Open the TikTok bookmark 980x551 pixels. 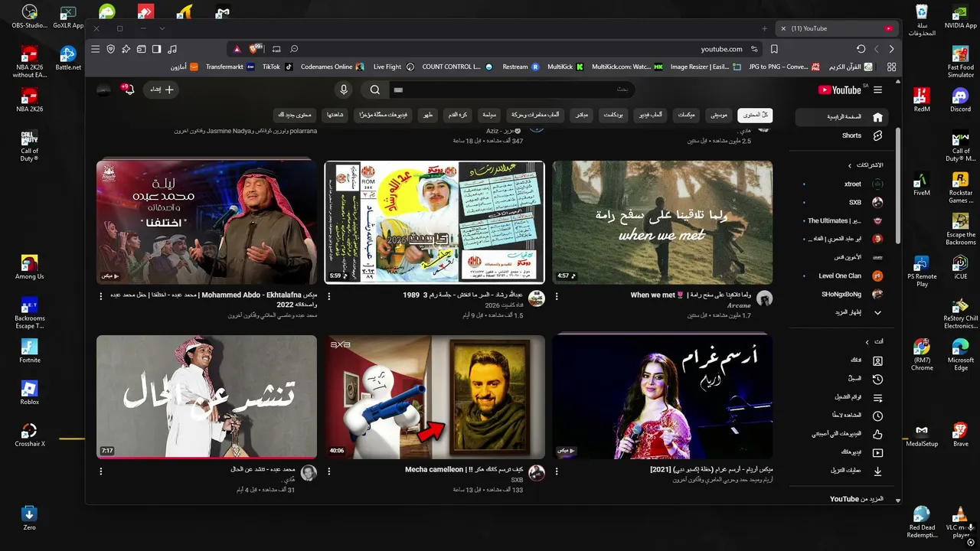pos(278,67)
